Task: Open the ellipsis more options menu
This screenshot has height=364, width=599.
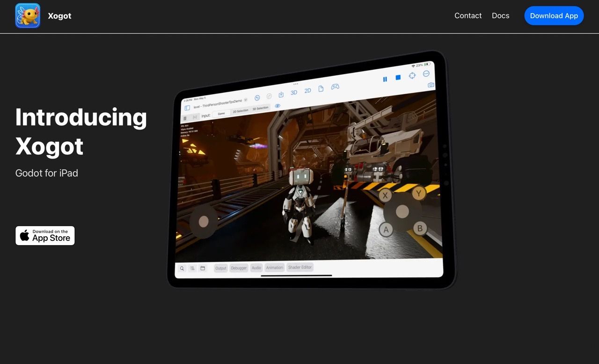Action: [426, 73]
